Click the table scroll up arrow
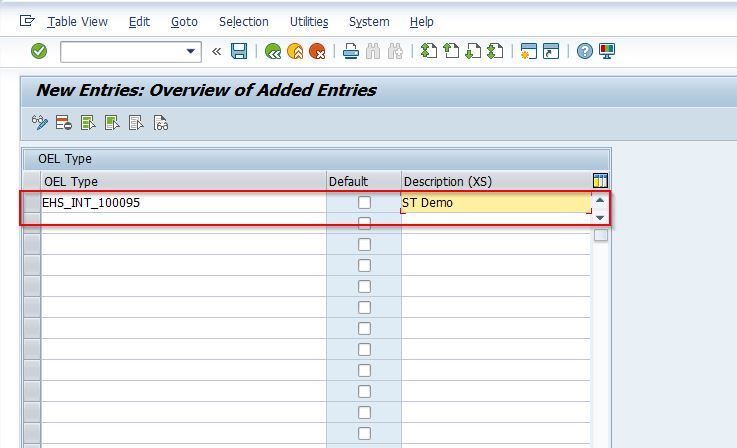This screenshot has height=448, width=737. point(600,200)
